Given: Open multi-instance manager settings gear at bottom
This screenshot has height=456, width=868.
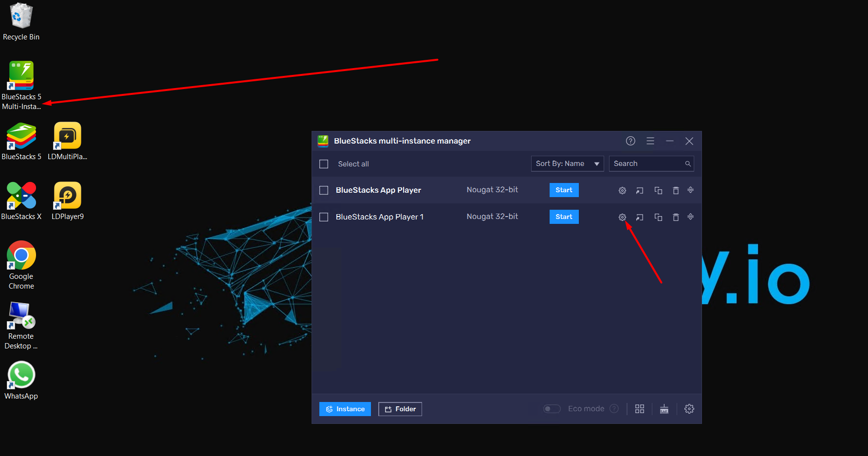Looking at the screenshot, I should (x=689, y=409).
